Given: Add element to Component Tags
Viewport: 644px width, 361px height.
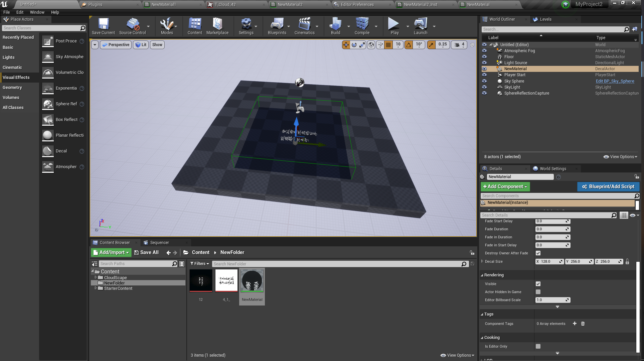Looking at the screenshot, I should 575,324.
